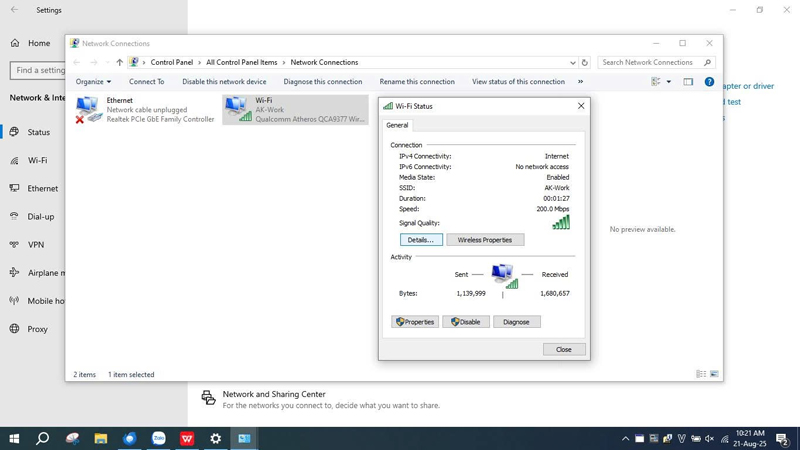The image size is (800, 450).
Task: Open File Explorer from the taskbar
Action: (x=101, y=439)
